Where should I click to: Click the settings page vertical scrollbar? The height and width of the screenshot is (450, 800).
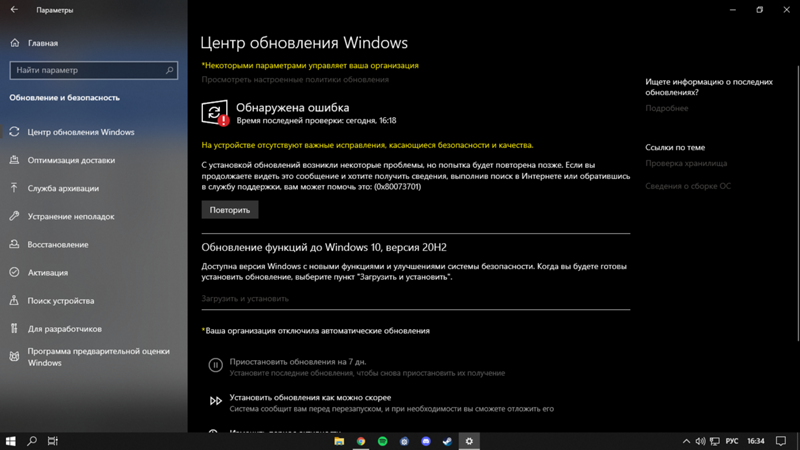point(797,203)
